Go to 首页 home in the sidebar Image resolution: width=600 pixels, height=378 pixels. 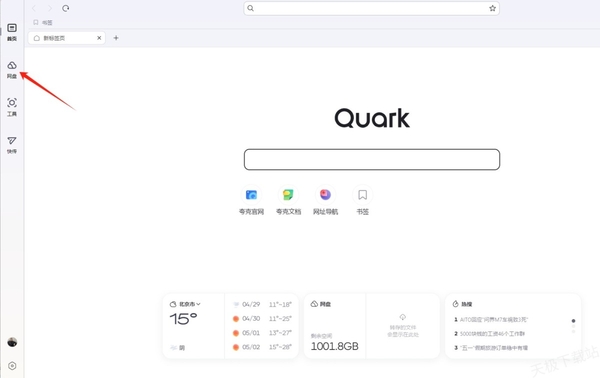coord(12,32)
